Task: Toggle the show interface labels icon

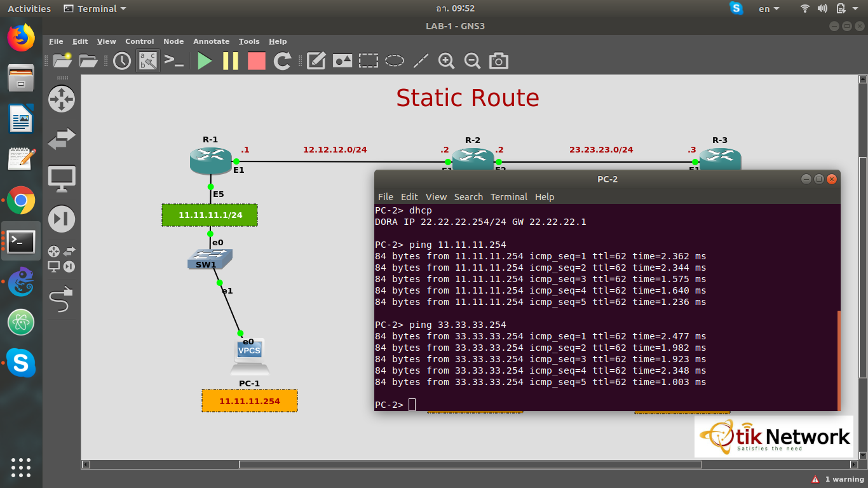Action: [x=148, y=61]
